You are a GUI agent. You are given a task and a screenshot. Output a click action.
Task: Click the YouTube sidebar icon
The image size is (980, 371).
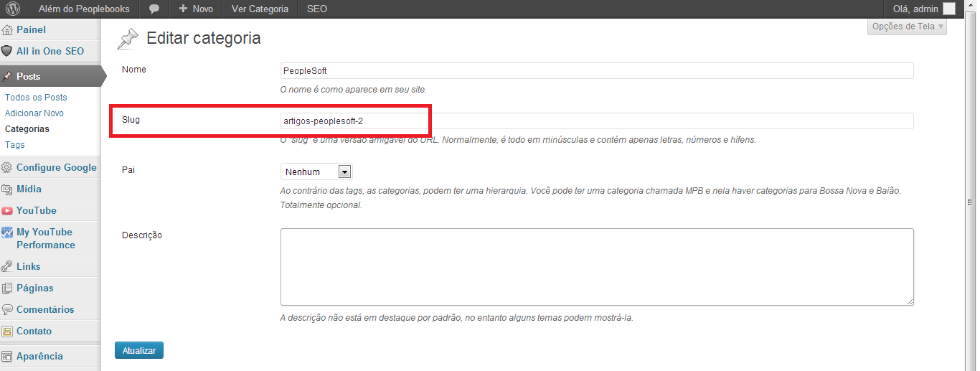point(7,211)
